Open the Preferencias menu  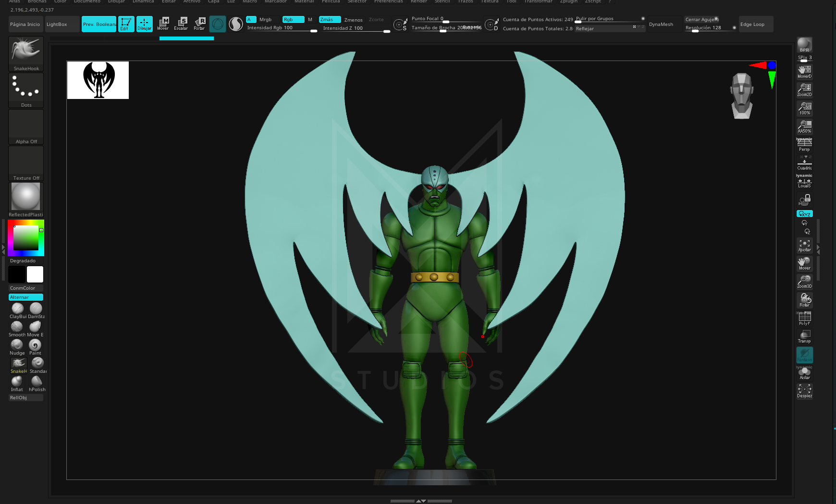(388, 1)
